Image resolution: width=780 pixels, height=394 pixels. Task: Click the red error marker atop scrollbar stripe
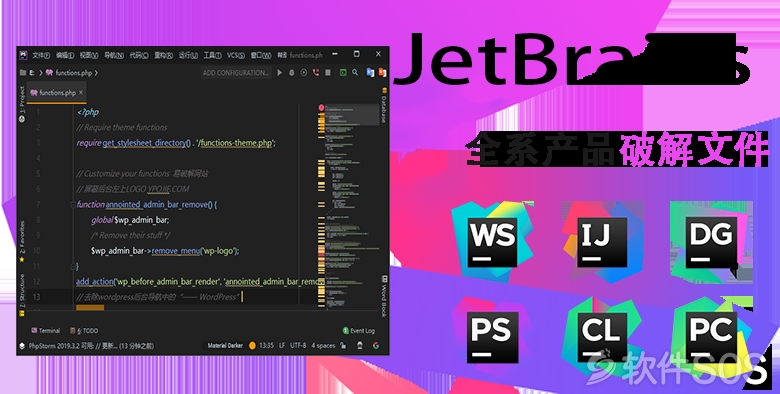click(x=321, y=107)
